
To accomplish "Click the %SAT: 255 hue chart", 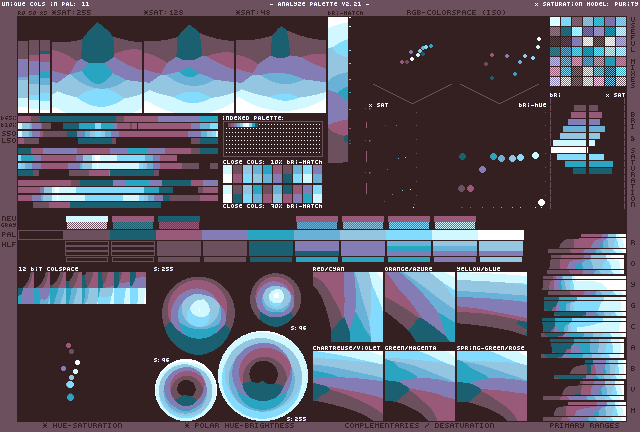I will click(x=97, y=67).
